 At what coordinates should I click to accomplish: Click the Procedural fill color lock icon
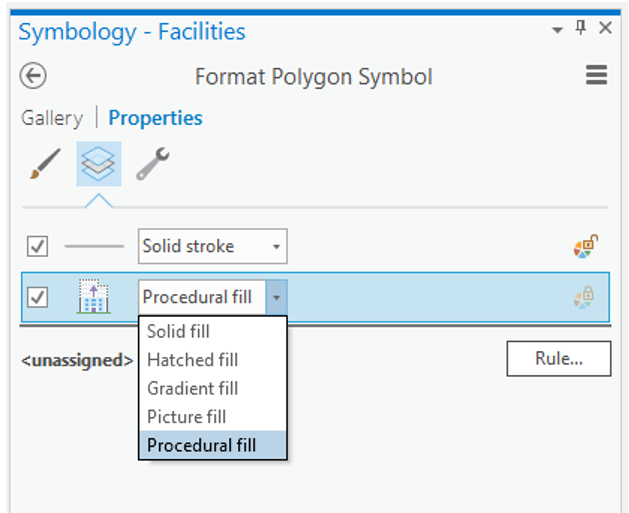(x=584, y=297)
